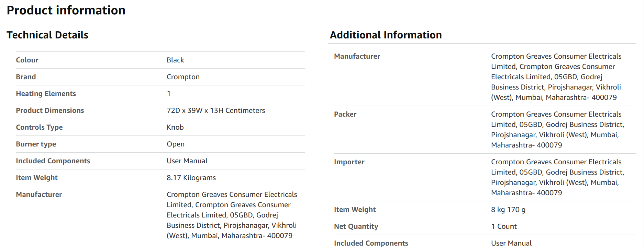Select the Technical Details heading

(47, 35)
